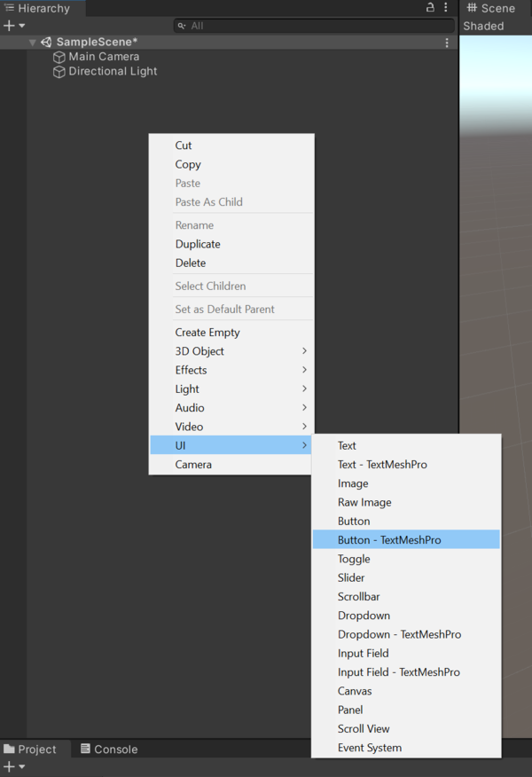Screen dimensions: 532x777
Task: Select Event System in the UI submenu
Action: [x=406, y=747]
